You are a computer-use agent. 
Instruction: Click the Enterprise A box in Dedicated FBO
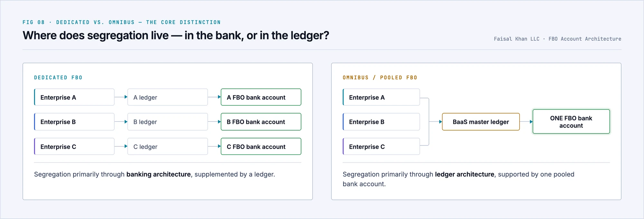(74, 97)
